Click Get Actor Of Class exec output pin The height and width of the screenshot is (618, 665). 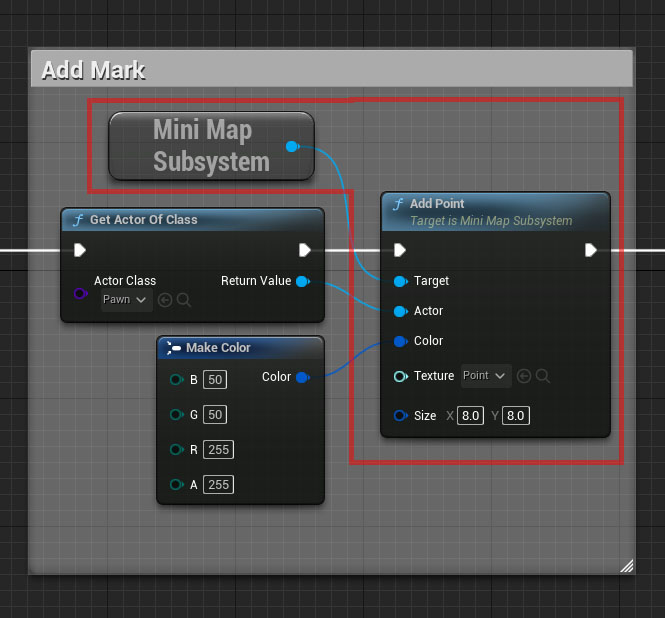305,250
